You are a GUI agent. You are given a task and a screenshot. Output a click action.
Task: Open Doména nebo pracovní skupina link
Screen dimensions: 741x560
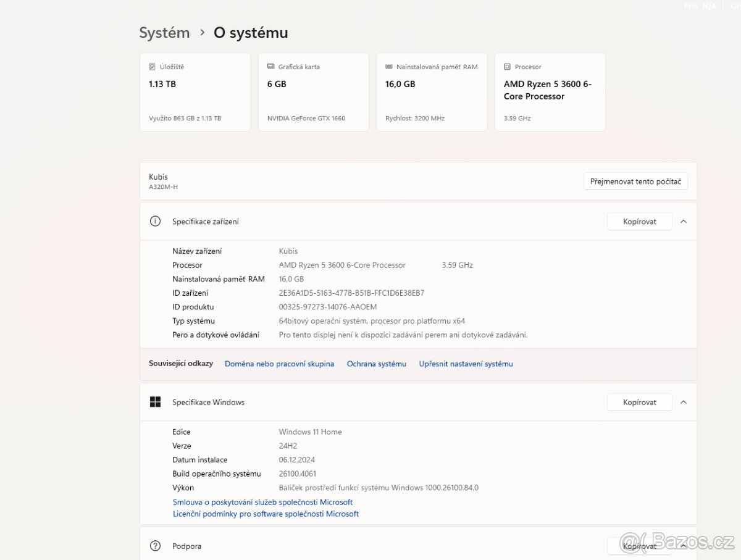click(279, 364)
